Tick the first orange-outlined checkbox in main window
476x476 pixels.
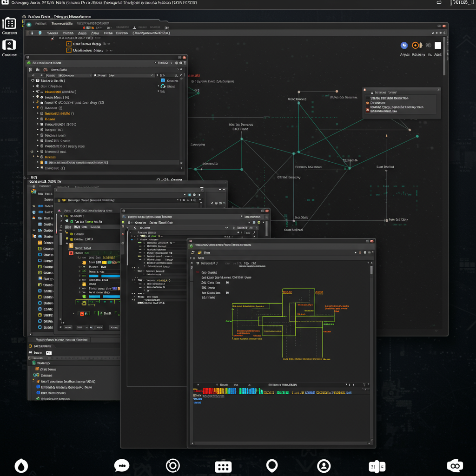click(x=69, y=44)
